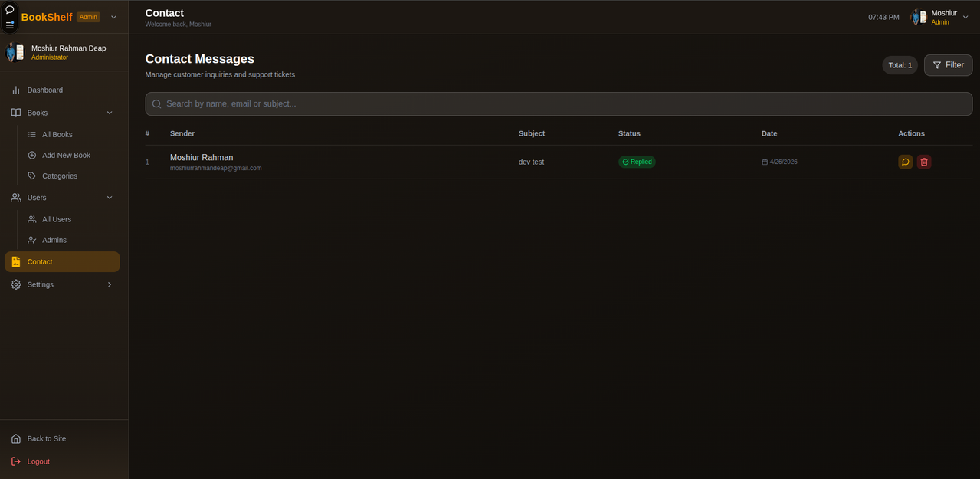Click Welcome back, Moshiur subtitle
The image size is (980, 479).
click(x=179, y=25)
